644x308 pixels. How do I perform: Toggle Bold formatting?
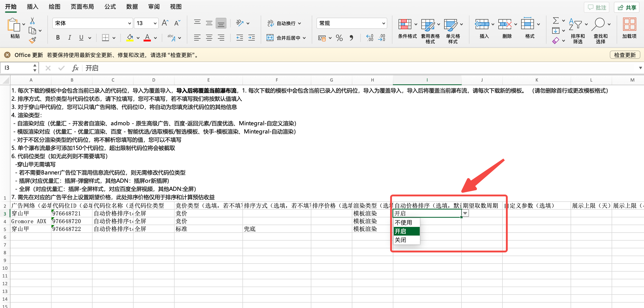pos(58,38)
